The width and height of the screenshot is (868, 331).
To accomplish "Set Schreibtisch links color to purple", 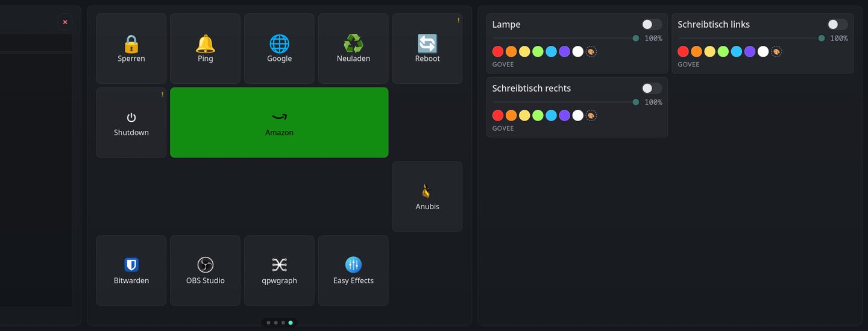I will 749,52.
